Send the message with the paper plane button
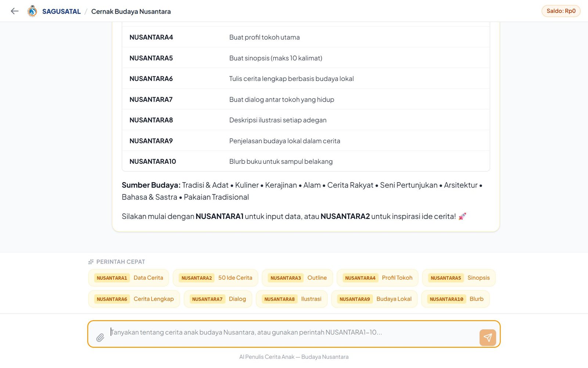Image resolution: width=588 pixels, height=368 pixels. (488, 337)
